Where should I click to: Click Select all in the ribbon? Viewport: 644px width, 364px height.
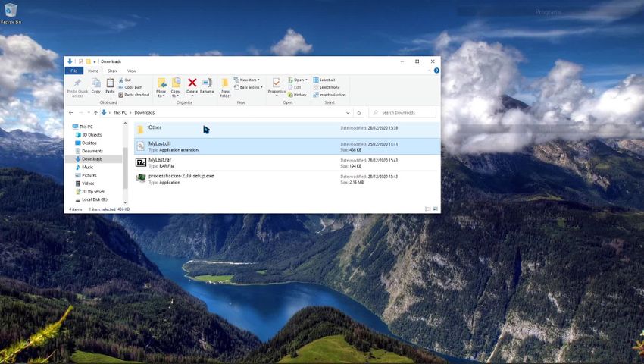[x=326, y=80]
